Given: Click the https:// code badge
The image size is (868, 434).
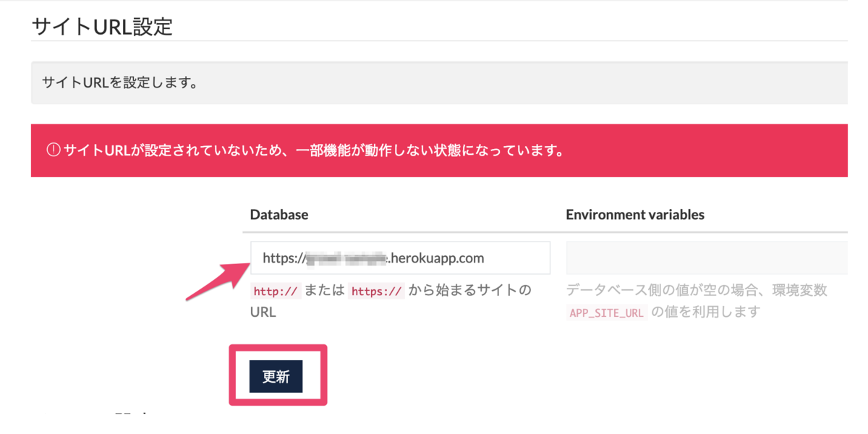Looking at the screenshot, I should pyautogui.click(x=375, y=291).
